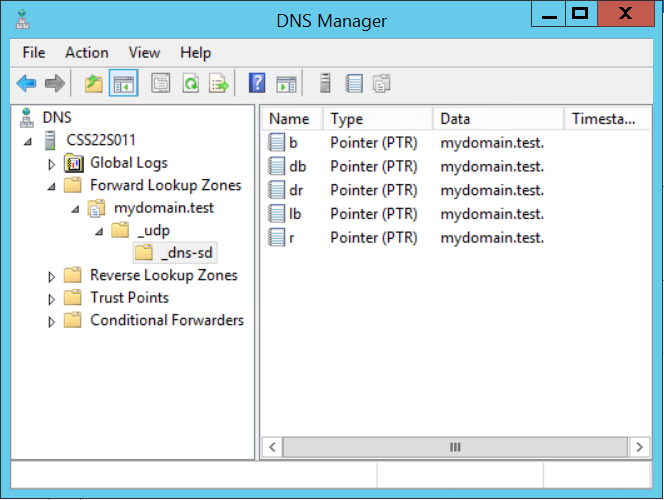Click the Name column header
This screenshot has width=664, height=500.
click(x=291, y=119)
